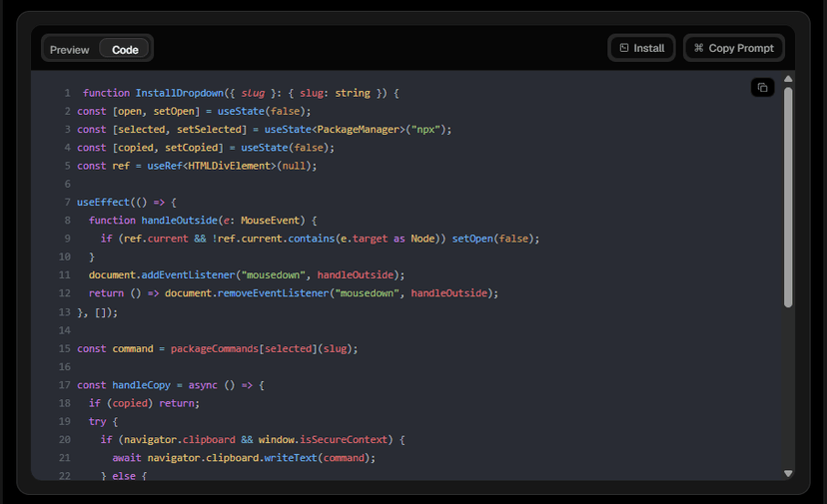Click the text 'InstallDropdown' on line 1
This screenshot has width=827, height=504.
tap(180, 93)
